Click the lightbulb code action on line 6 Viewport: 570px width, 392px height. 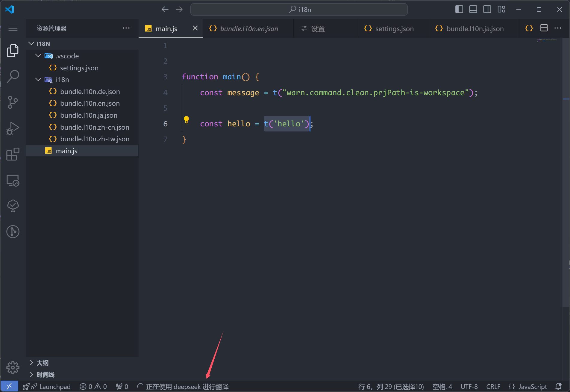(186, 120)
